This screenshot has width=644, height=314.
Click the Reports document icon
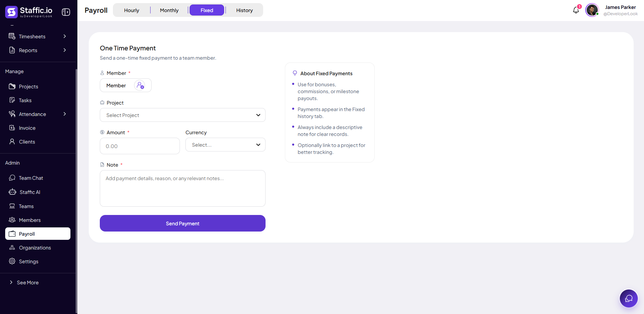pyautogui.click(x=12, y=50)
